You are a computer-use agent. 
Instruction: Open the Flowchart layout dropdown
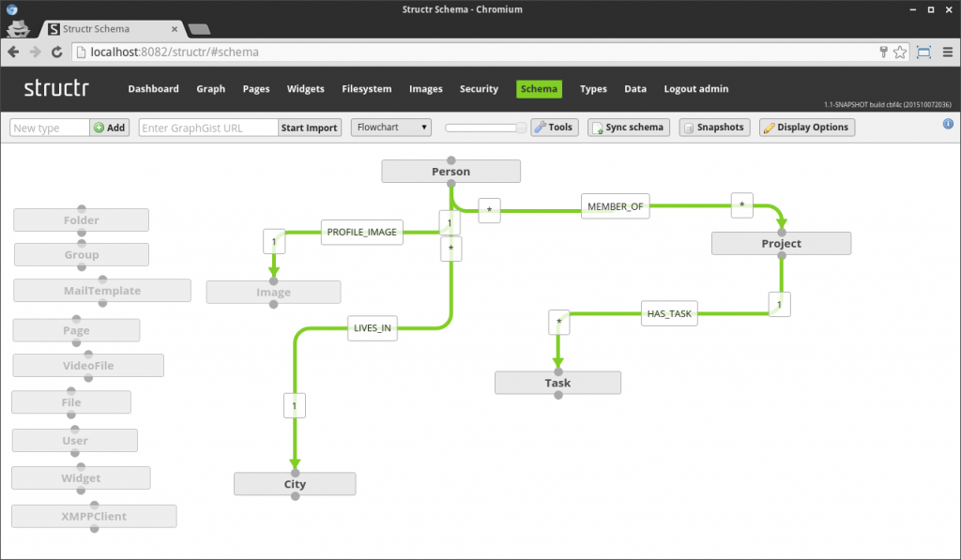[x=390, y=127]
